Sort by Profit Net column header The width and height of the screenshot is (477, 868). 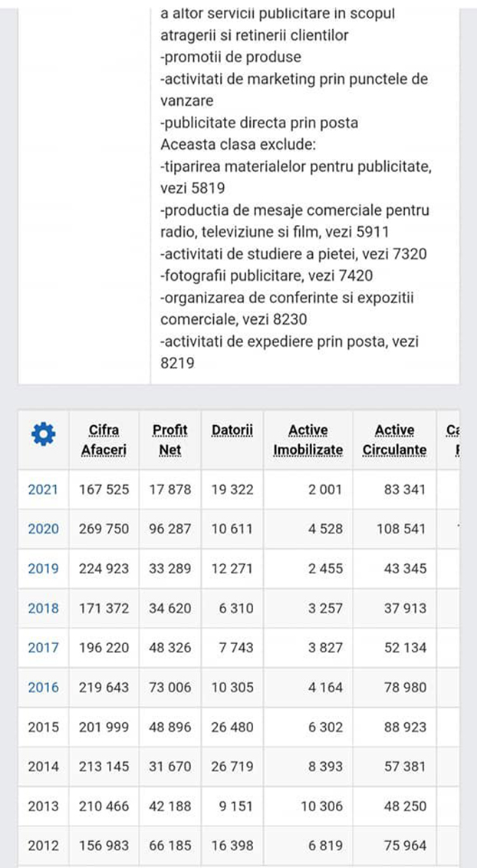(169, 440)
